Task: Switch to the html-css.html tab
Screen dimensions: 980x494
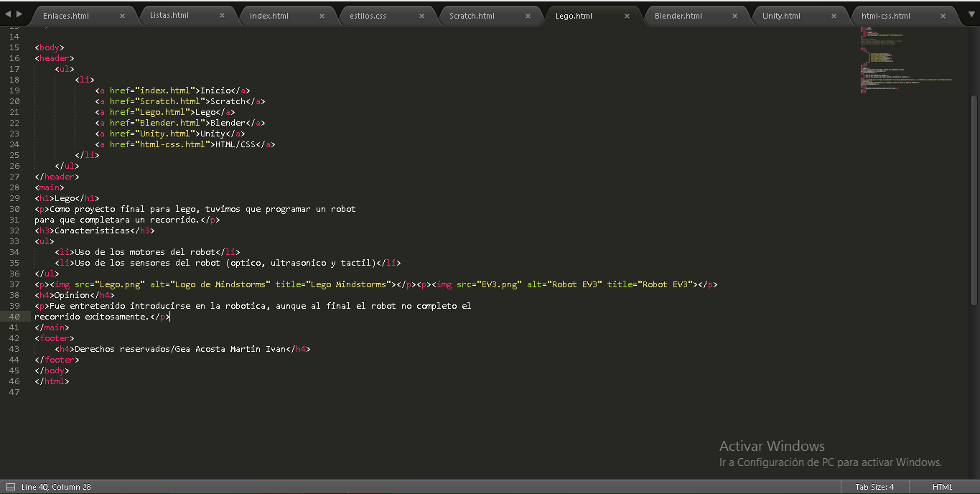Action: point(886,16)
